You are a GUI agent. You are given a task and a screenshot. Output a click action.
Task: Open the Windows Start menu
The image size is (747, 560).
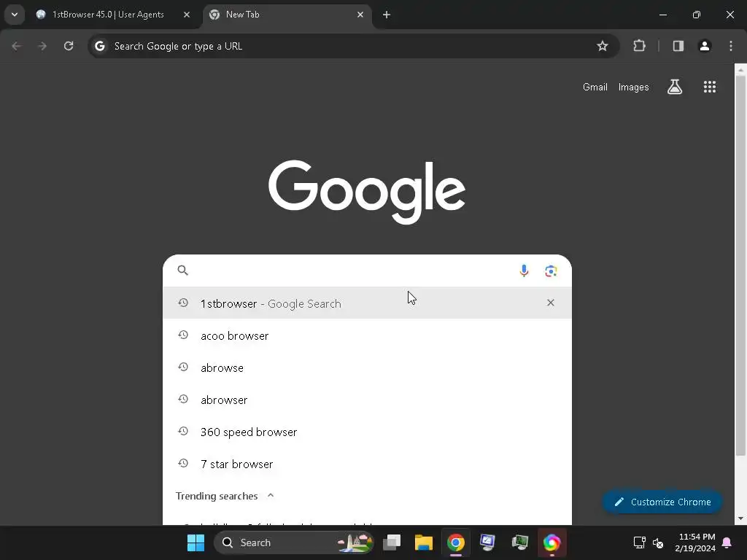196,542
